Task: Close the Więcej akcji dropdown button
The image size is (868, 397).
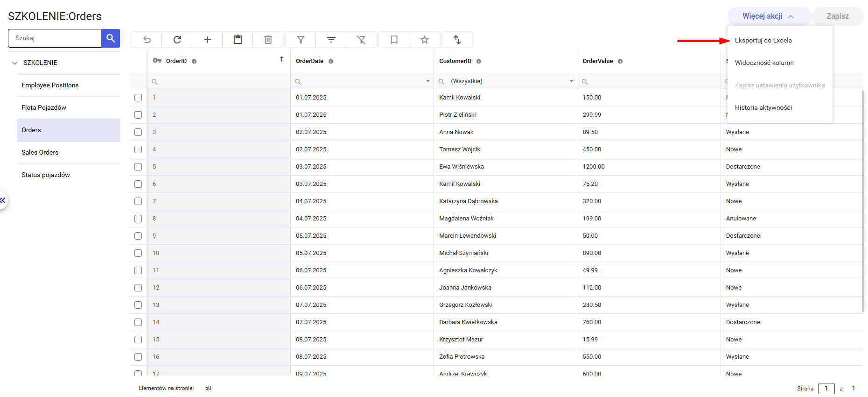Action: coord(768,16)
